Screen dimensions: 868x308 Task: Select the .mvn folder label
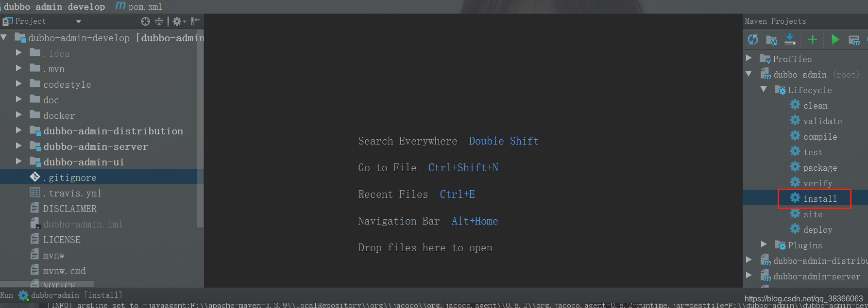coord(54,69)
